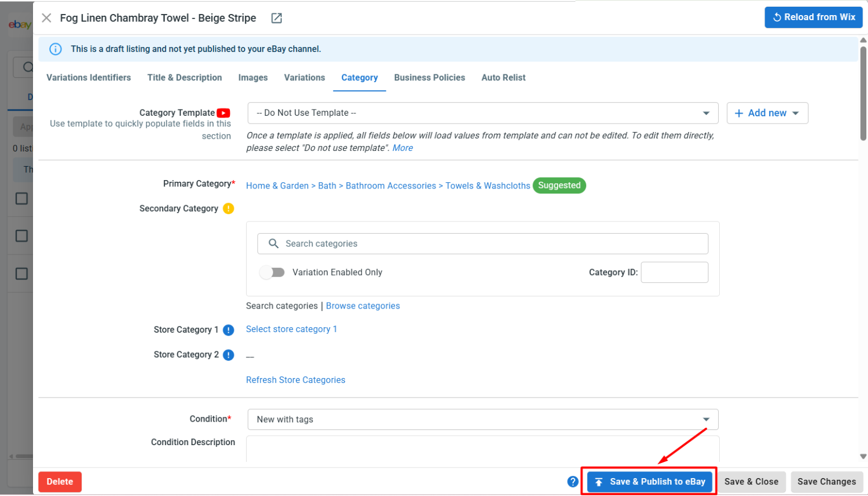Check third listing row checkbox in background
This screenshot has width=868, height=496.
pyautogui.click(x=22, y=274)
